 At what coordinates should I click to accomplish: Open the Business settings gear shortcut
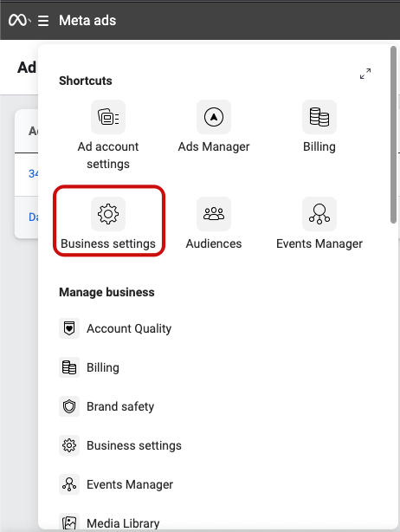coord(108,214)
